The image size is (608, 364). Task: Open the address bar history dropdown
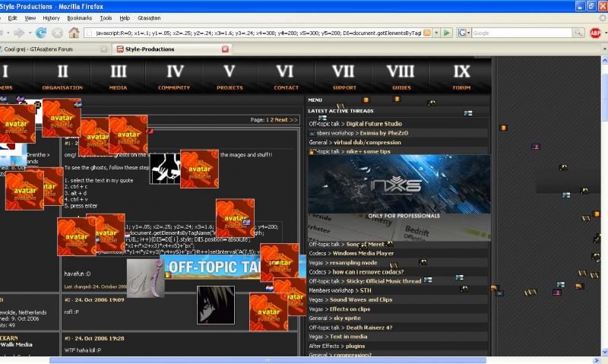click(x=436, y=33)
